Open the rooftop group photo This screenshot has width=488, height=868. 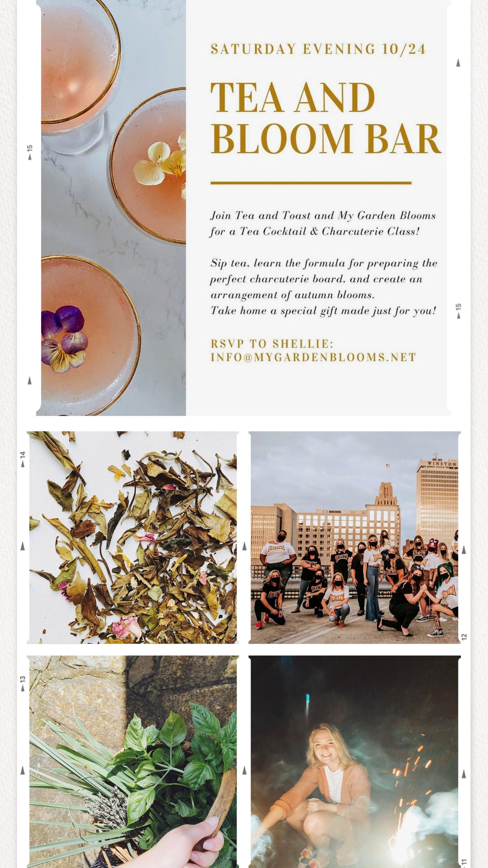[x=354, y=537]
